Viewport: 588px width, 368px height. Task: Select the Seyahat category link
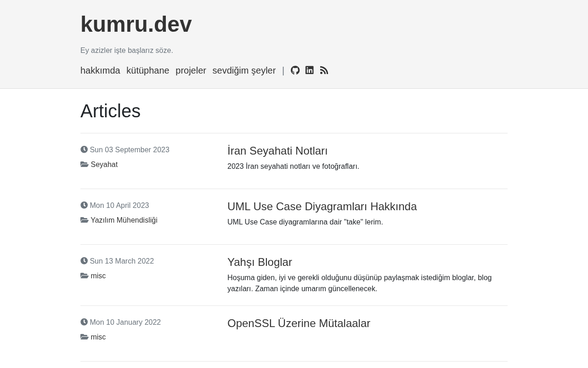tap(104, 165)
